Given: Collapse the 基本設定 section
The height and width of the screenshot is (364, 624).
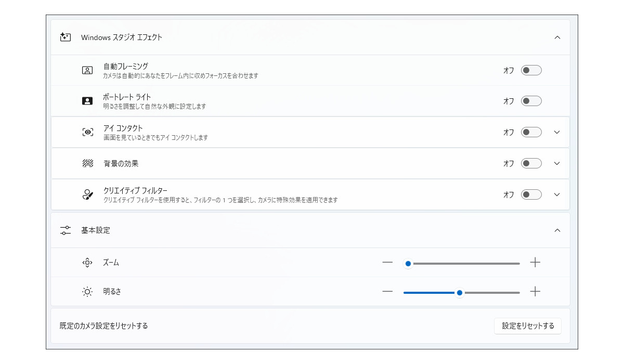Looking at the screenshot, I should point(557,230).
